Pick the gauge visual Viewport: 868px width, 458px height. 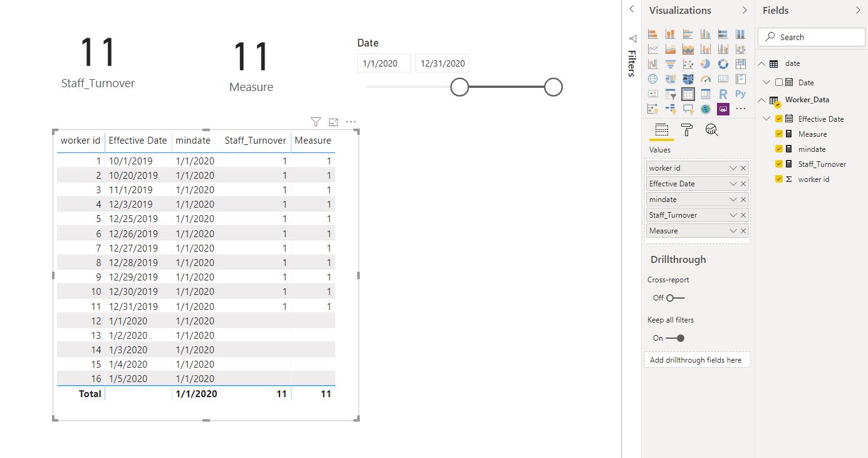click(706, 78)
